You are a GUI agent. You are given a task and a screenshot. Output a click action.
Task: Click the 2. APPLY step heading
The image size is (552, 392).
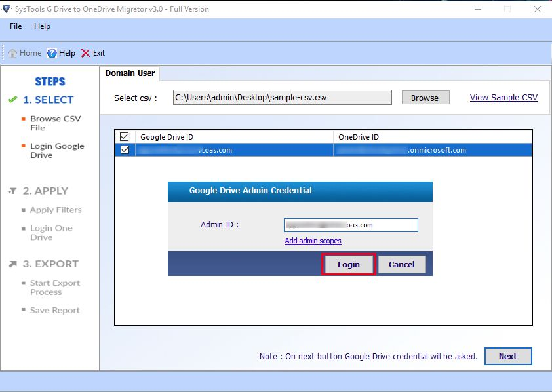click(x=45, y=191)
